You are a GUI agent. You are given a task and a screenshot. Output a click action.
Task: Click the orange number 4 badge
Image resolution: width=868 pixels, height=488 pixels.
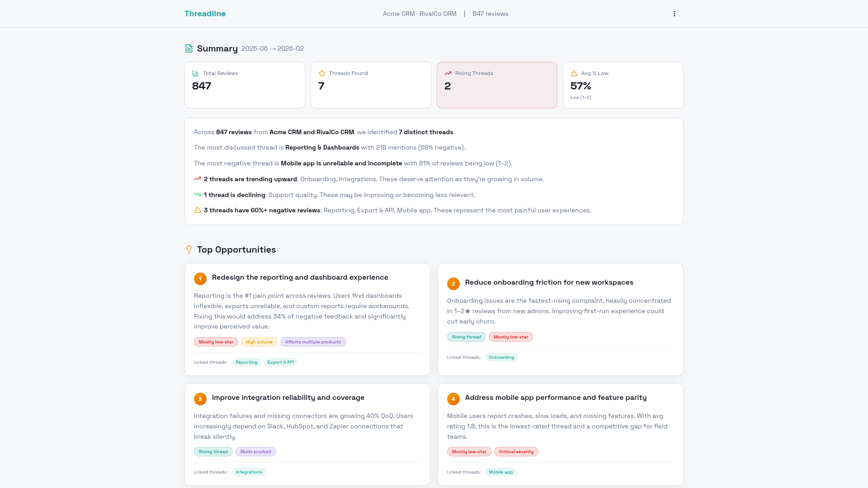[x=453, y=399]
